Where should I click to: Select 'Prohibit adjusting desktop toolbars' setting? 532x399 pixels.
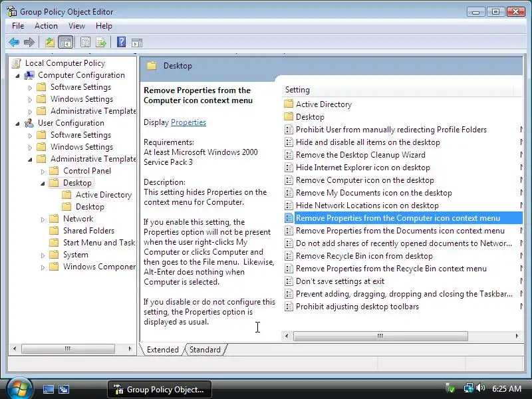(x=357, y=307)
